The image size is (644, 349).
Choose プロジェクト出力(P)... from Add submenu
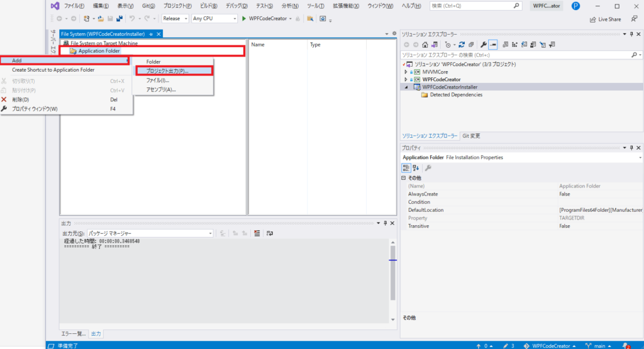tap(174, 70)
